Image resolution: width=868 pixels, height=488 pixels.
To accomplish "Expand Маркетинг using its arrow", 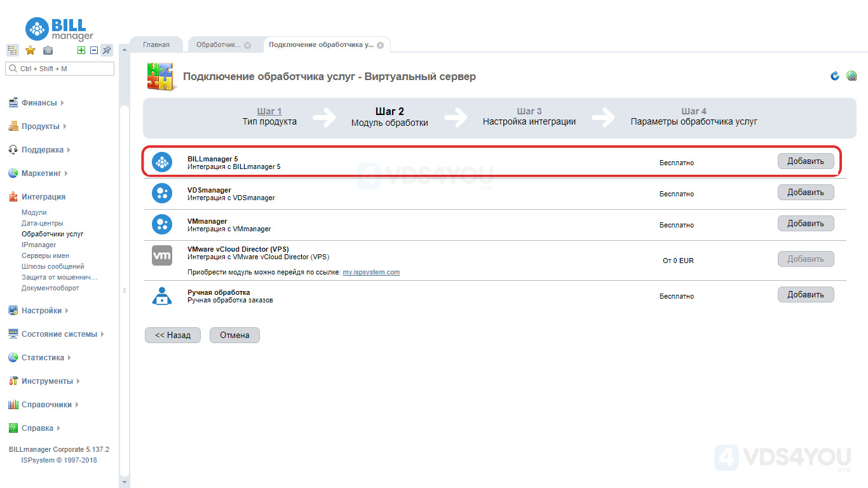I will pyautogui.click(x=66, y=173).
